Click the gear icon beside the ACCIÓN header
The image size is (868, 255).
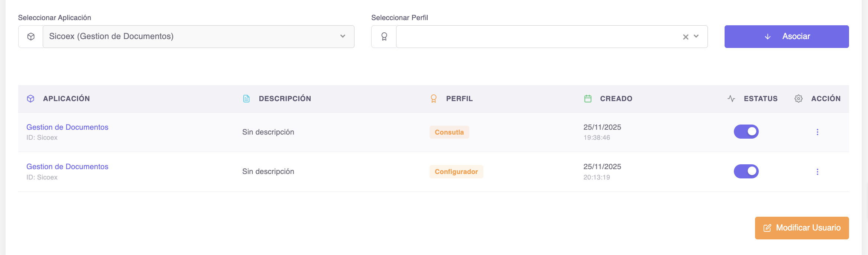pos(799,99)
